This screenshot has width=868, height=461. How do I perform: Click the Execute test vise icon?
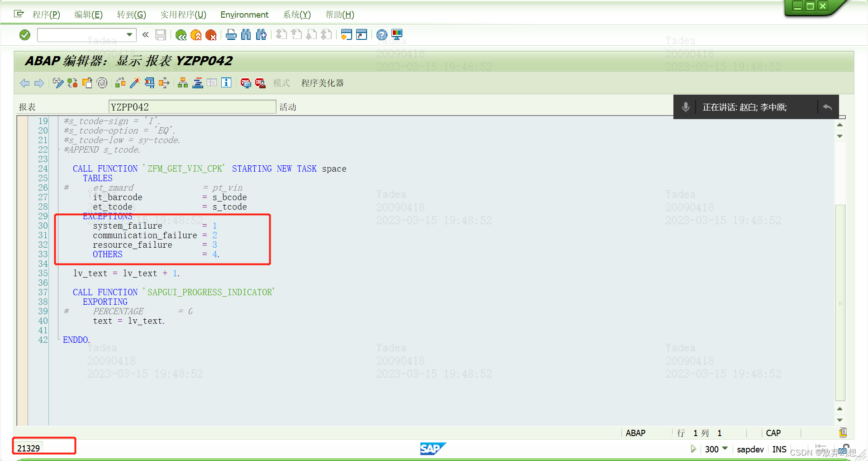tap(149, 83)
